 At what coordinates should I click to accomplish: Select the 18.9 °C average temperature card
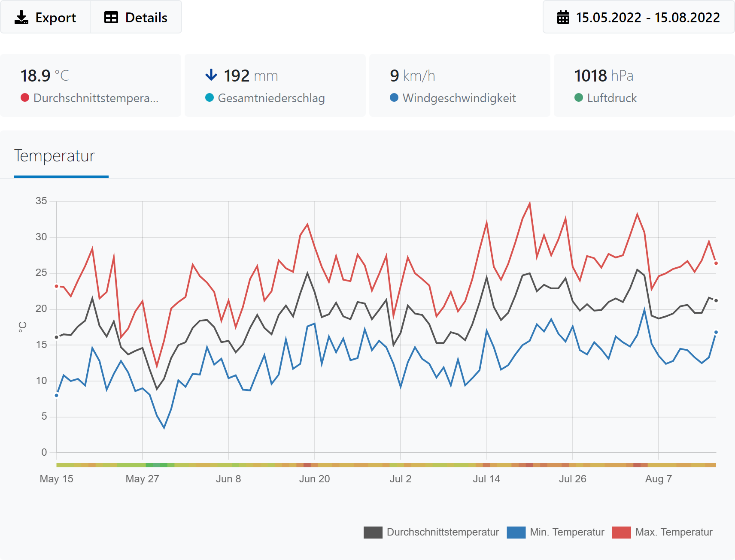pyautogui.click(x=91, y=85)
